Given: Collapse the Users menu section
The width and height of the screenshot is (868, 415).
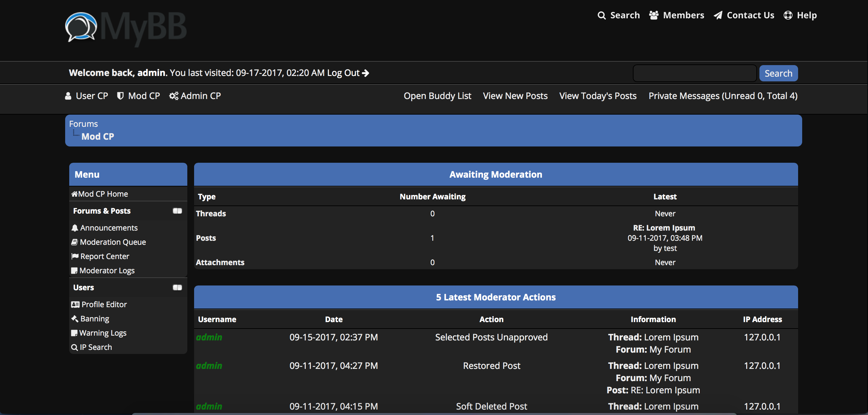Looking at the screenshot, I should click(177, 288).
